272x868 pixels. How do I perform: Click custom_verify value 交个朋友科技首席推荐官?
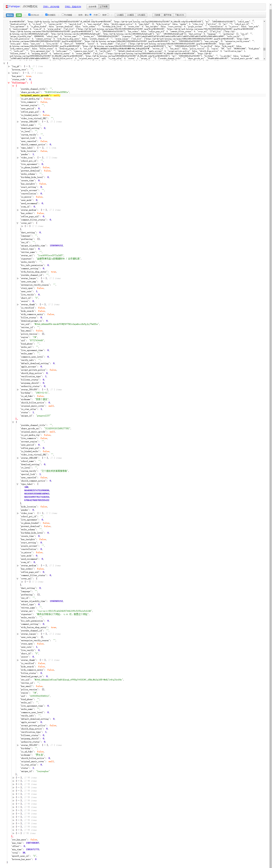[x=55, y=471]
